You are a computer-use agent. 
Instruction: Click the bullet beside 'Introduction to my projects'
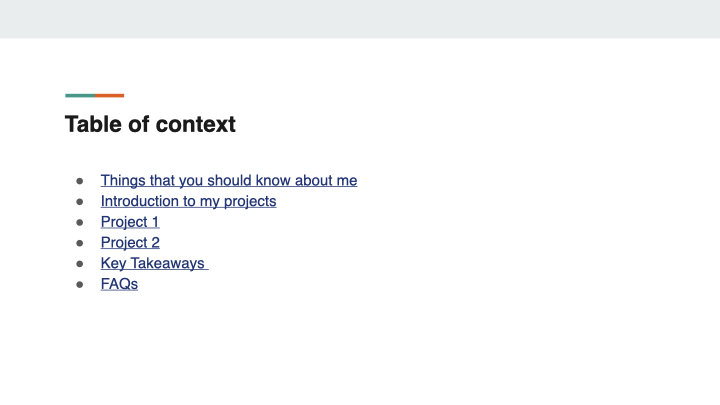pyautogui.click(x=79, y=202)
